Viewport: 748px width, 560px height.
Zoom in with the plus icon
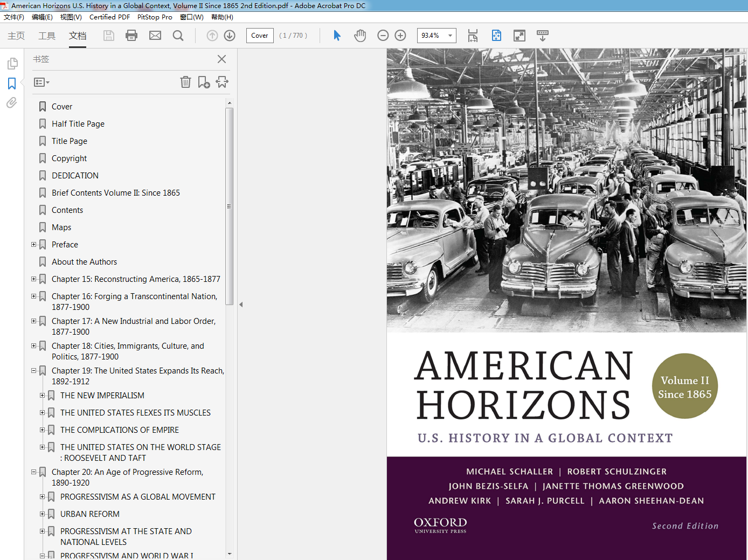pyautogui.click(x=400, y=36)
